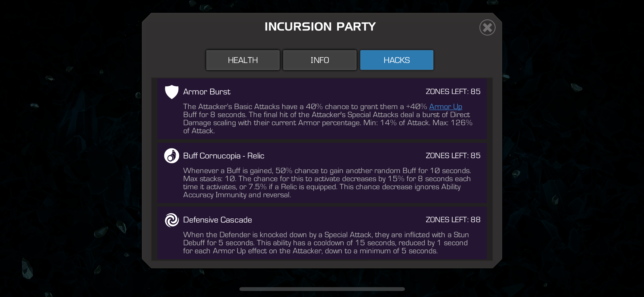The width and height of the screenshot is (644, 297).
Task: Tap the dark background outside the dialog
Action: click(71, 151)
